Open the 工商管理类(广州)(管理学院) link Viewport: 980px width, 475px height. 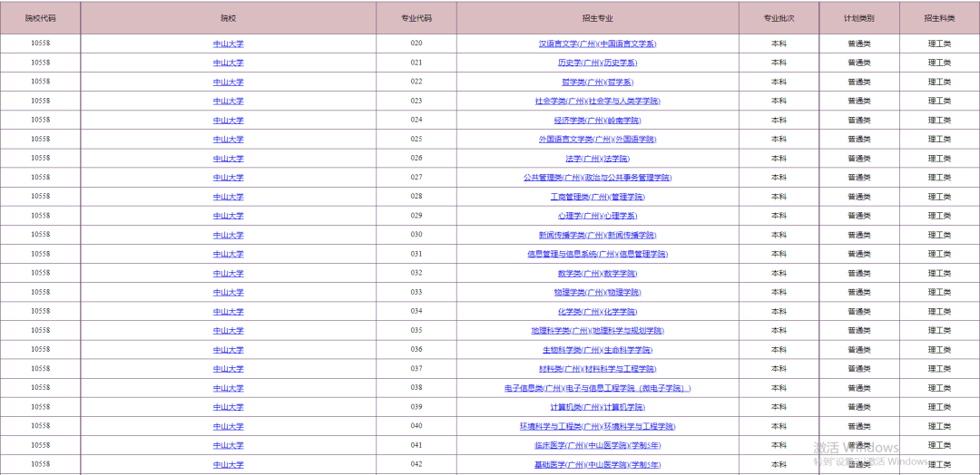coord(597,197)
